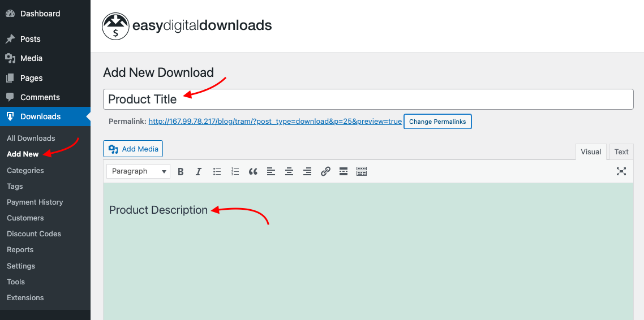Enter distraction-free fullscreen mode
The width and height of the screenshot is (644, 320).
coord(621,171)
